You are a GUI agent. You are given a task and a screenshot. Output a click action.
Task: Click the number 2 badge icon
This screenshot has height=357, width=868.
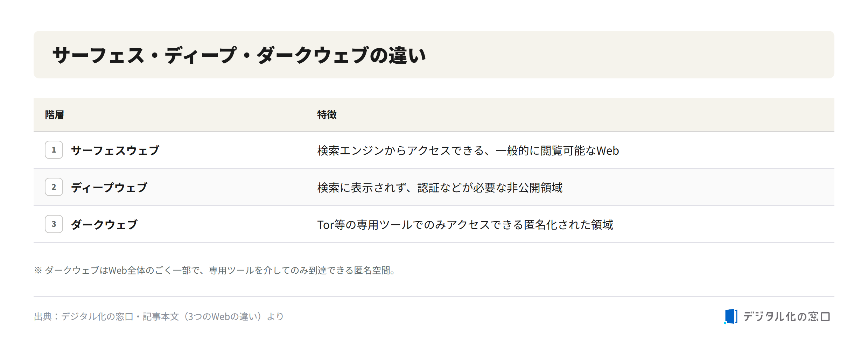coord(54,187)
